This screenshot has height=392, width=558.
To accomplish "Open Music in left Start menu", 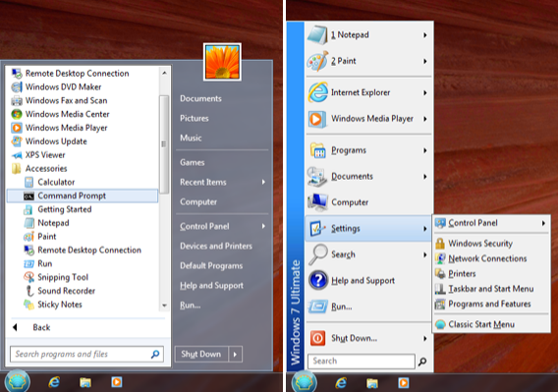I will [191, 138].
